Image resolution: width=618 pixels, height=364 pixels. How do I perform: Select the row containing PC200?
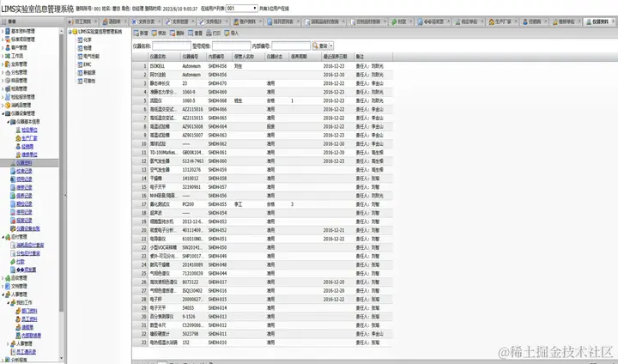(x=262, y=204)
